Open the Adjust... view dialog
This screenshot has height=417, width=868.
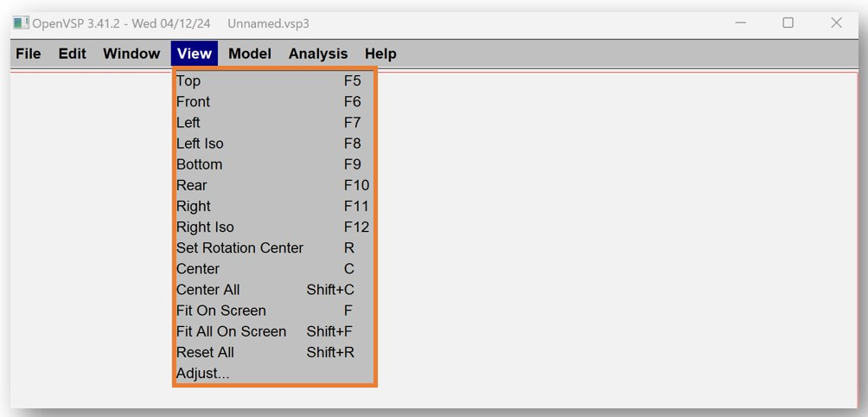coord(203,374)
